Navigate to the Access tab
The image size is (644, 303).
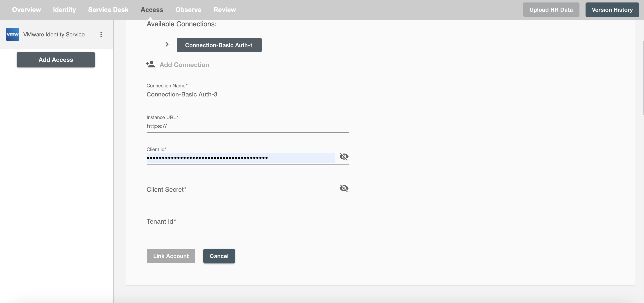(x=152, y=9)
